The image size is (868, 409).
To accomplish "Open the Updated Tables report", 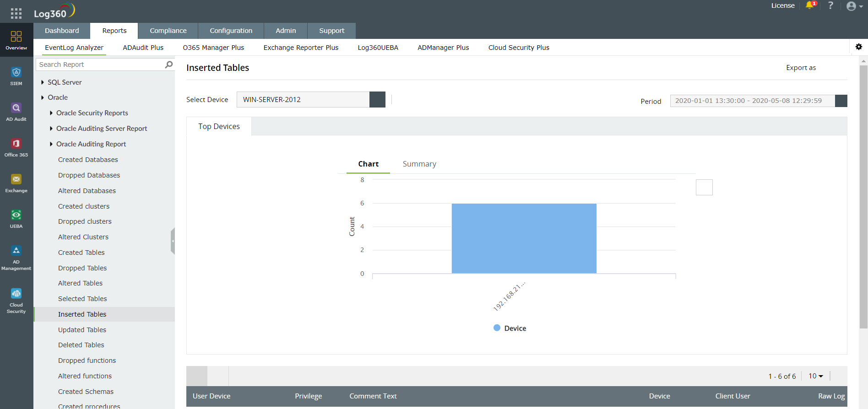I will (x=82, y=330).
